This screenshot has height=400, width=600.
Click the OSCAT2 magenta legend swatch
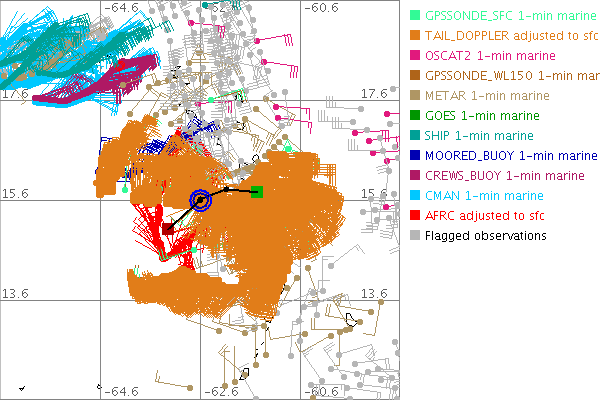(415, 56)
